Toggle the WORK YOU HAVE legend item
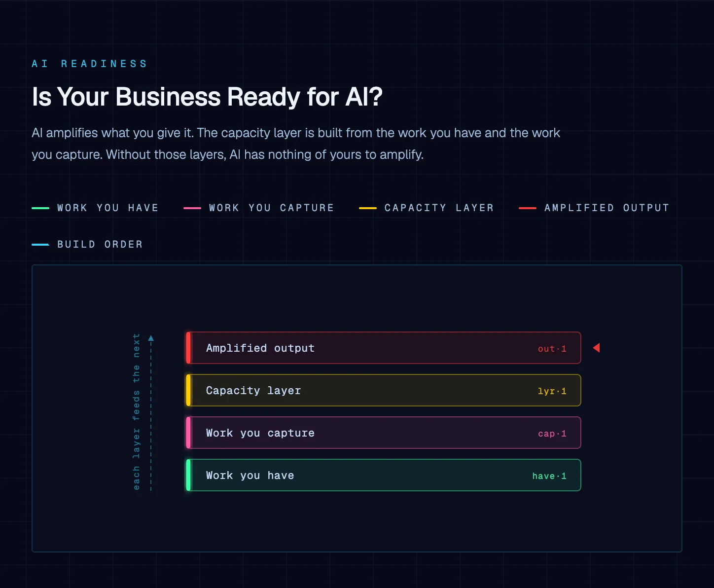 (x=95, y=208)
